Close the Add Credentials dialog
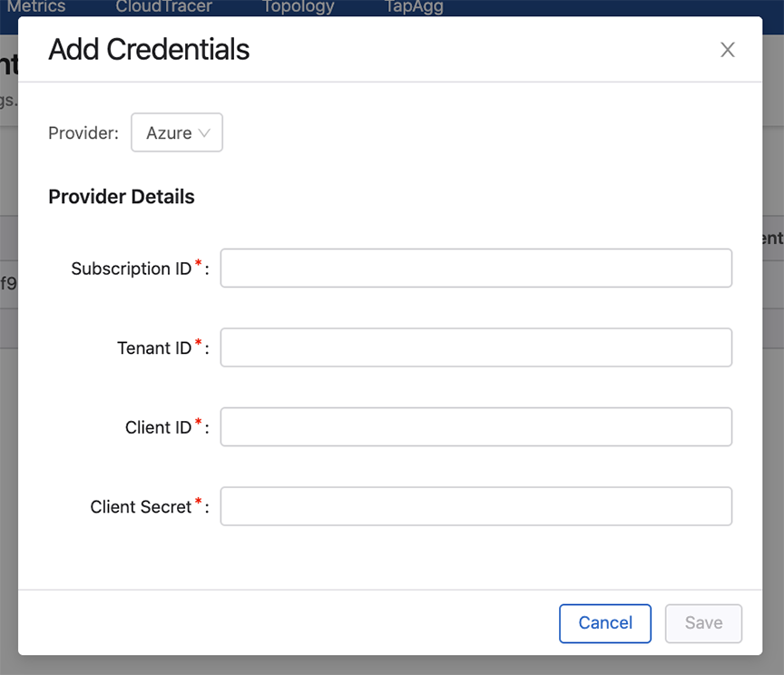Image resolution: width=784 pixels, height=675 pixels. tap(728, 50)
